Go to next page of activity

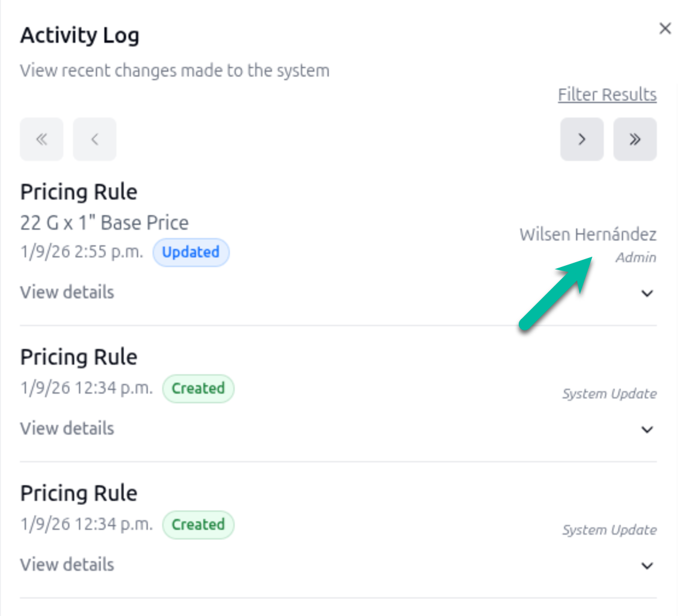click(x=581, y=139)
